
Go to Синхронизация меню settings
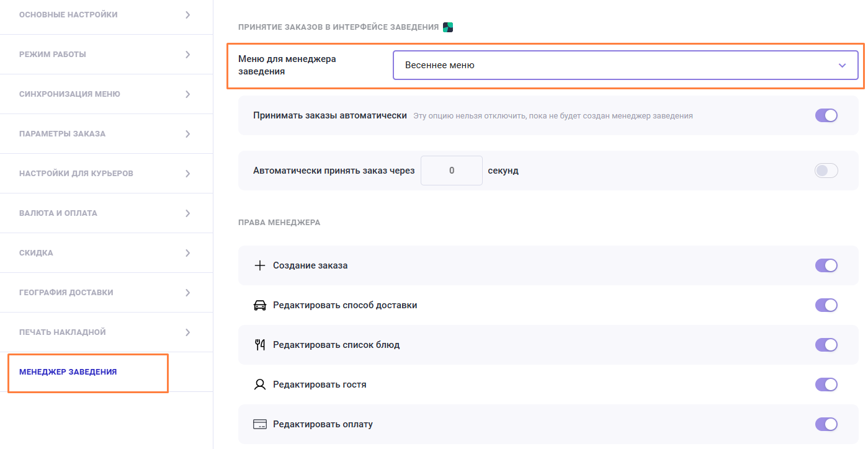pyautogui.click(x=105, y=94)
